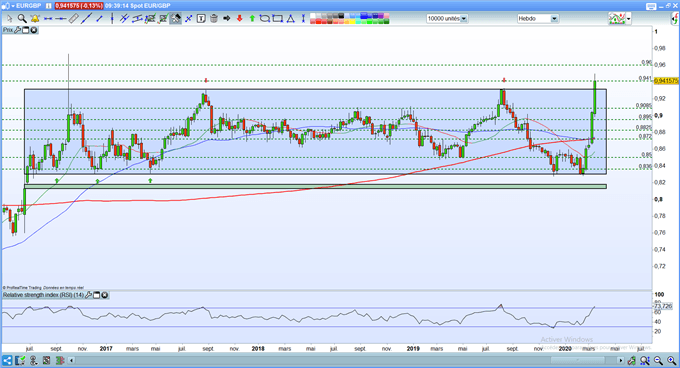The height and width of the screenshot is (368, 680).
Task: Click the horizontal timeline scrollbar thumb
Action: pyautogui.click(x=578, y=360)
